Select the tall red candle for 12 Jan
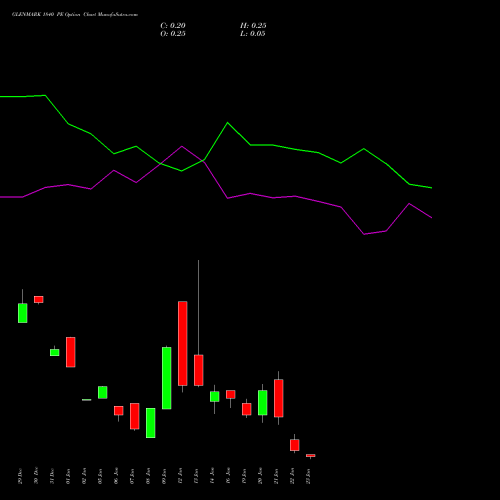Image resolution: width=500 pixels, height=500 pixels. pos(183,343)
